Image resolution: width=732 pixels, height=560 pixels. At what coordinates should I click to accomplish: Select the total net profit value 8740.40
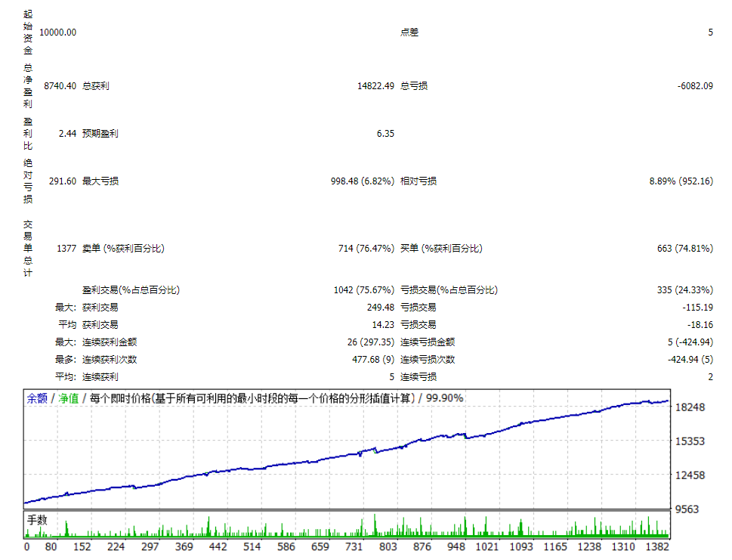[60, 86]
